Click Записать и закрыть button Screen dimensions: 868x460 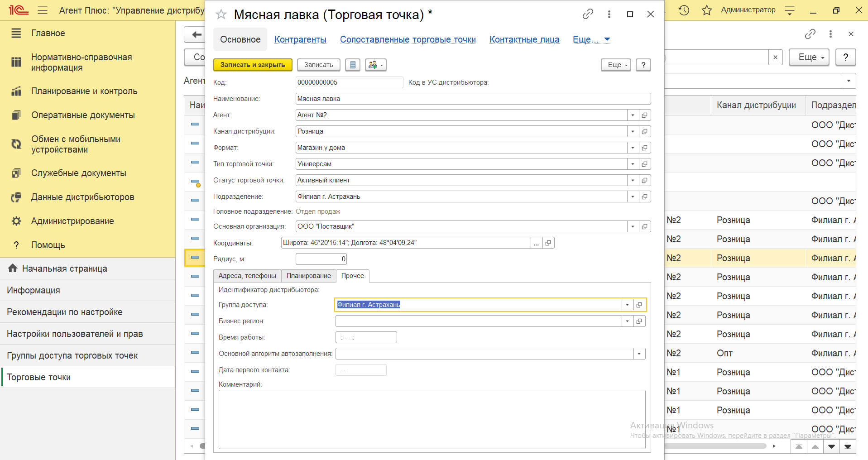pyautogui.click(x=253, y=65)
